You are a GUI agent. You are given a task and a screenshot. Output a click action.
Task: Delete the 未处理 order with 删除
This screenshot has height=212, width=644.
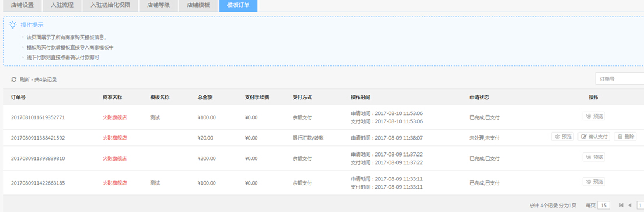pos(625,137)
